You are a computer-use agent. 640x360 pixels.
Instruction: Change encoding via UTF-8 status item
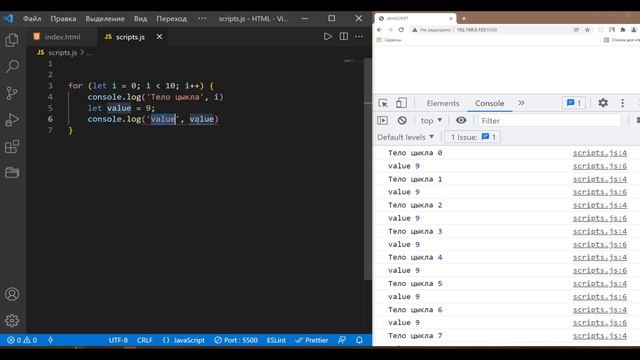[x=118, y=340]
